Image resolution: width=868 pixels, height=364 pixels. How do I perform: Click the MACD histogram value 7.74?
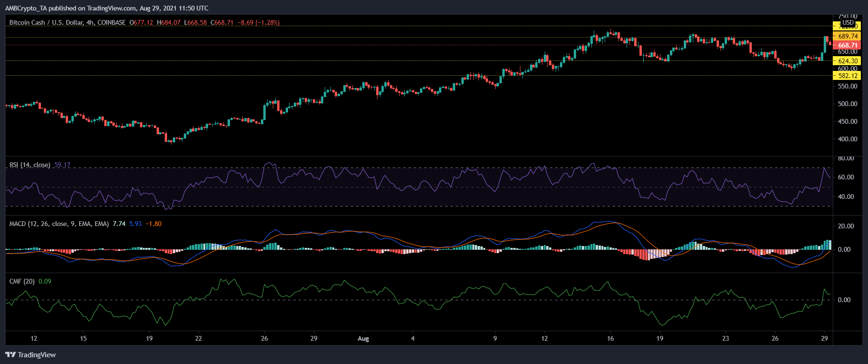119,224
